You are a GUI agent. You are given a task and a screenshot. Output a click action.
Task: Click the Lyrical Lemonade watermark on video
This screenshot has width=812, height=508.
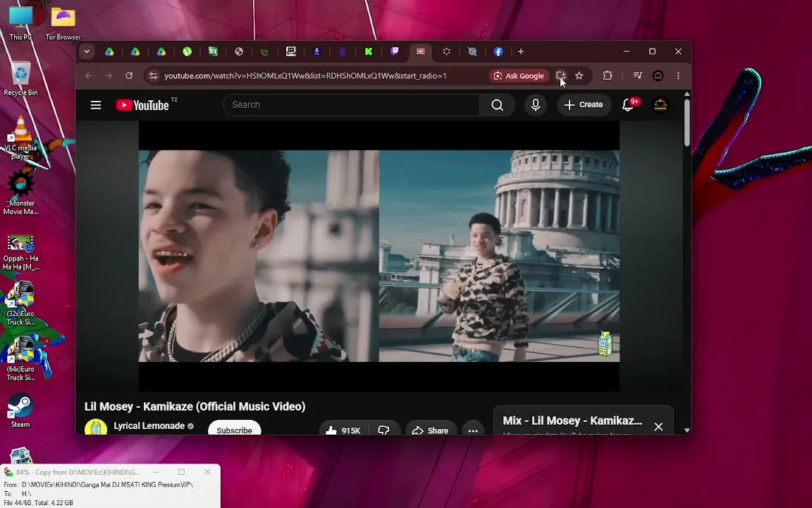pyautogui.click(x=605, y=343)
